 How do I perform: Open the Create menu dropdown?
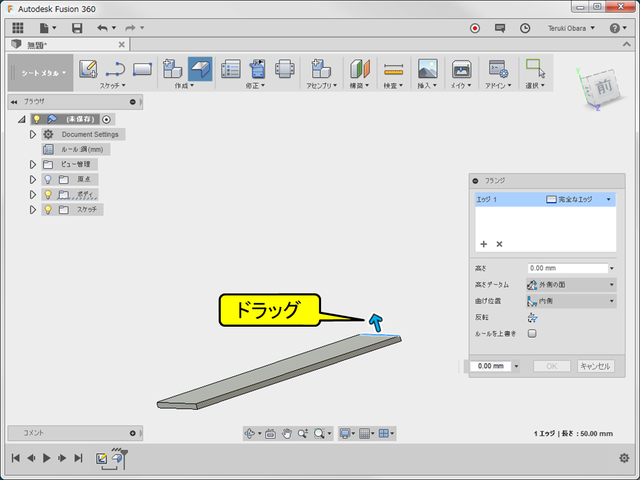184,85
